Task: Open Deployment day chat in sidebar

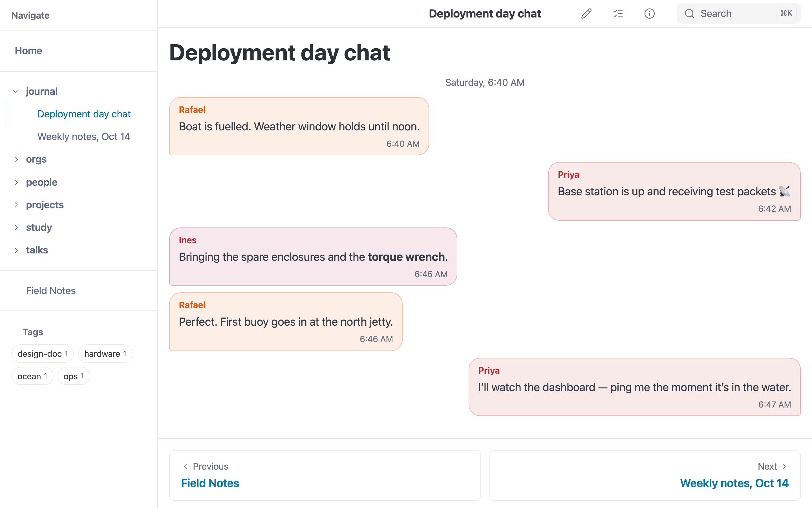Action: click(x=84, y=114)
